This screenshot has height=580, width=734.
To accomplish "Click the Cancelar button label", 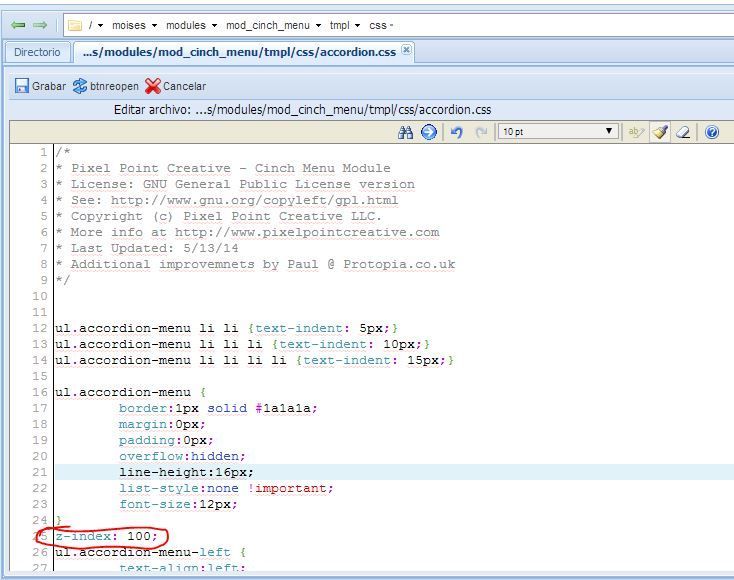I will tap(184, 86).
